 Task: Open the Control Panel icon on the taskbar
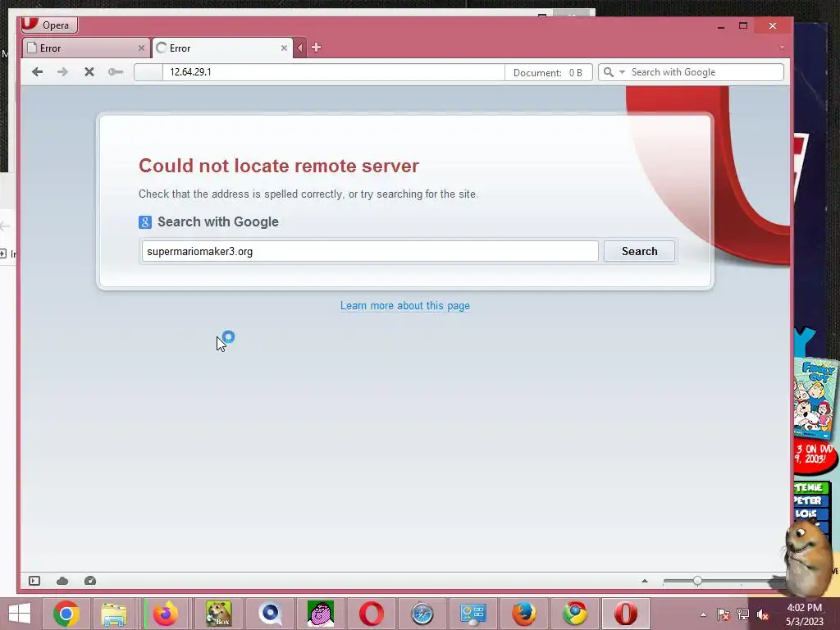473,614
